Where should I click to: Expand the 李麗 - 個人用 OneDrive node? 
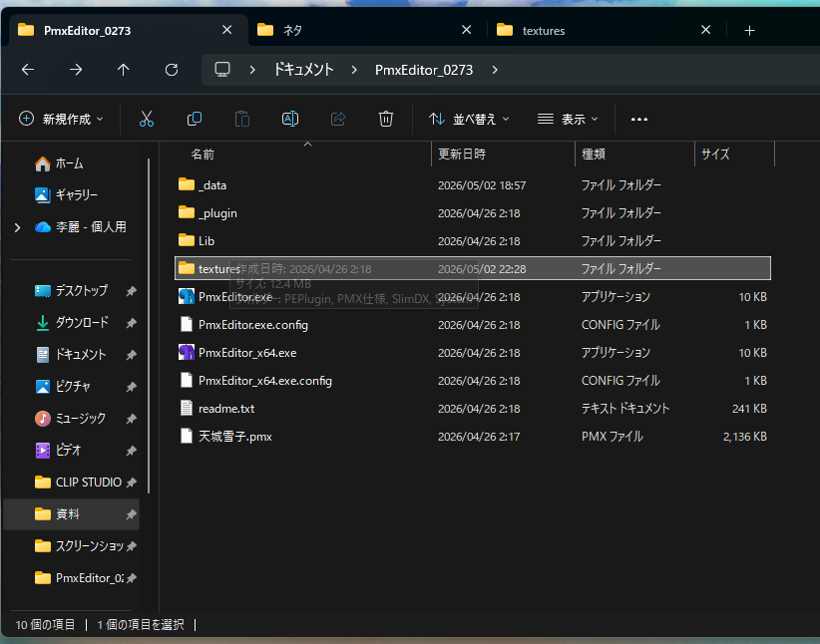[x=17, y=227]
